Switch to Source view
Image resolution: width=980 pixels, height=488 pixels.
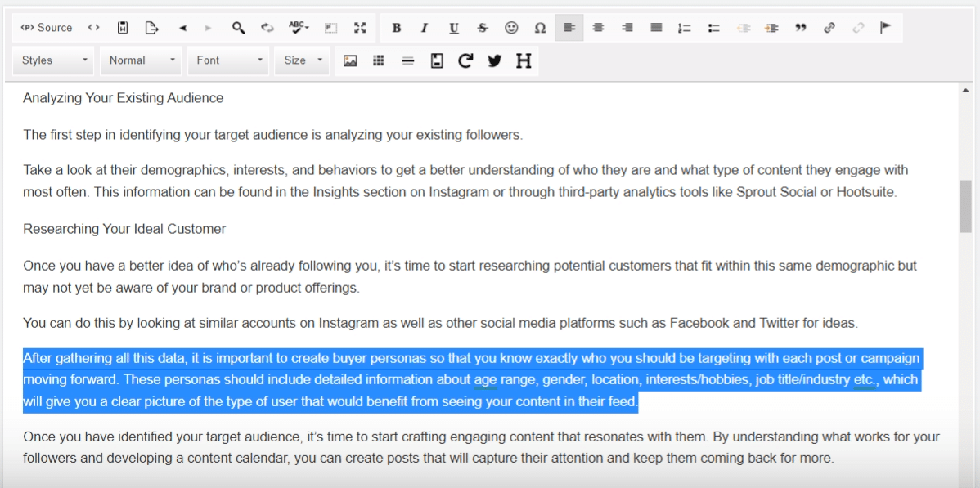[x=47, y=28]
